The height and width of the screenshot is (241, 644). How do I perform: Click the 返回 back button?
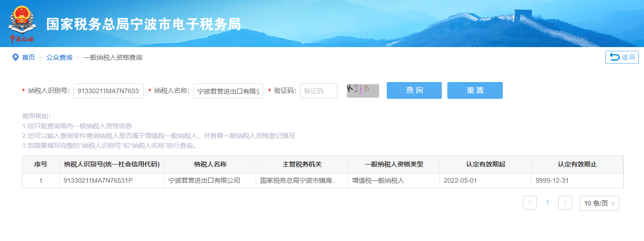622,57
